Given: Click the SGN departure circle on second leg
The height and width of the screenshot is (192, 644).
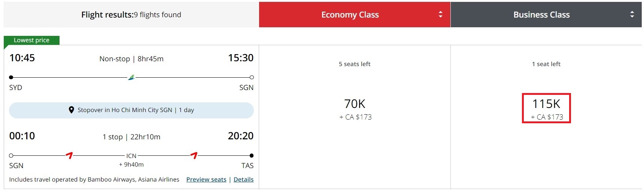Looking at the screenshot, I should coord(11,155).
